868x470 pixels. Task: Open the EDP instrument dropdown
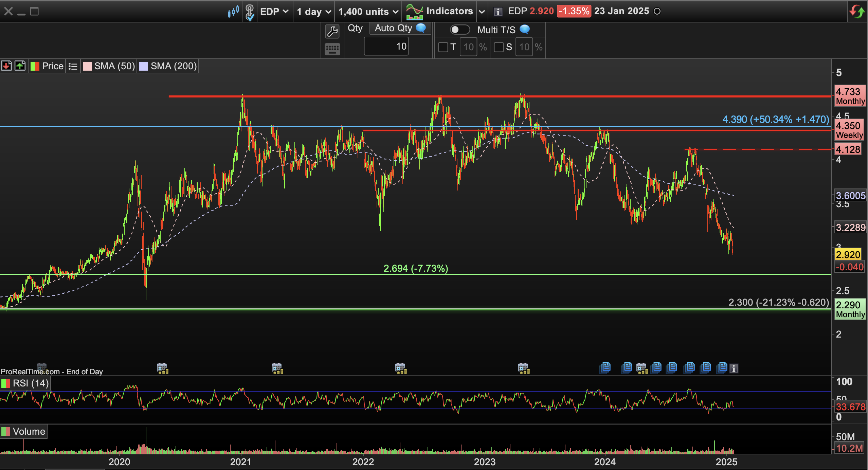tap(274, 12)
